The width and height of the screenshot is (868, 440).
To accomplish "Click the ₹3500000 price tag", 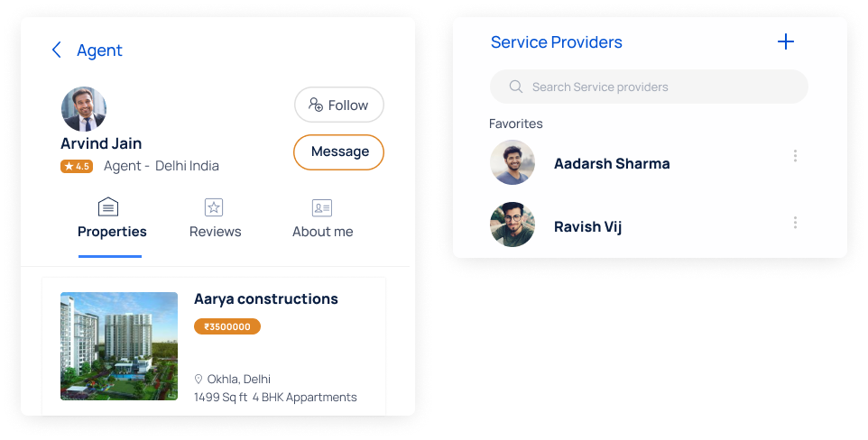I will [x=227, y=326].
